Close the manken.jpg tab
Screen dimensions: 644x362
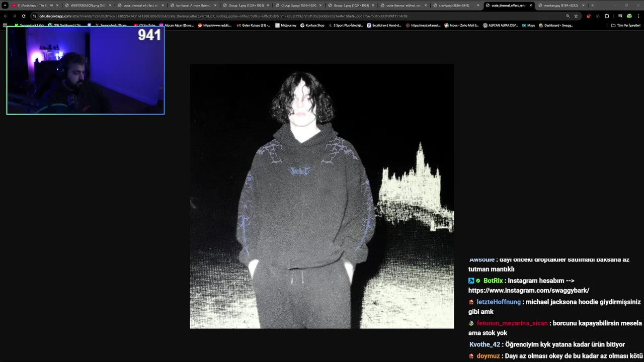coord(583,5)
